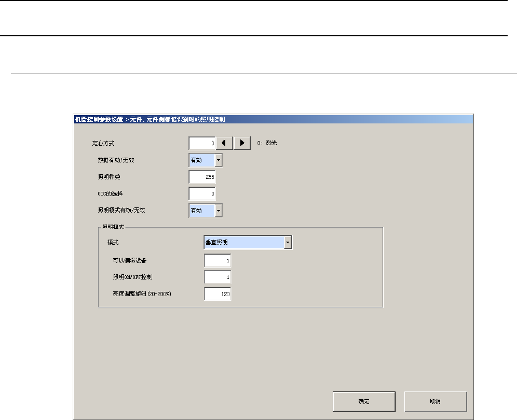Click the 模式 label inside 照明模式 group
The height and width of the screenshot is (420, 517).
tap(113, 243)
